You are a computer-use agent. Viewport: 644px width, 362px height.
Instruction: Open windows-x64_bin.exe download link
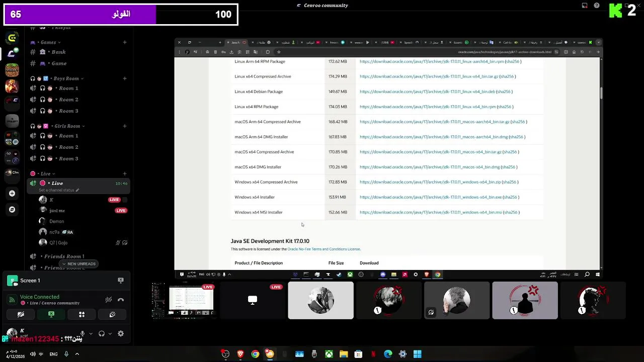(431, 197)
